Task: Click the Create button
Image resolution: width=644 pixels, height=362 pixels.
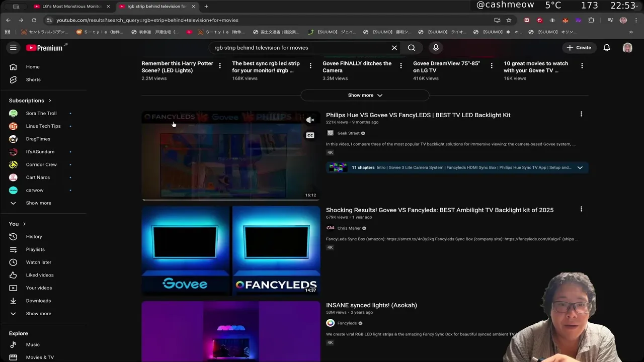Action: [x=579, y=48]
